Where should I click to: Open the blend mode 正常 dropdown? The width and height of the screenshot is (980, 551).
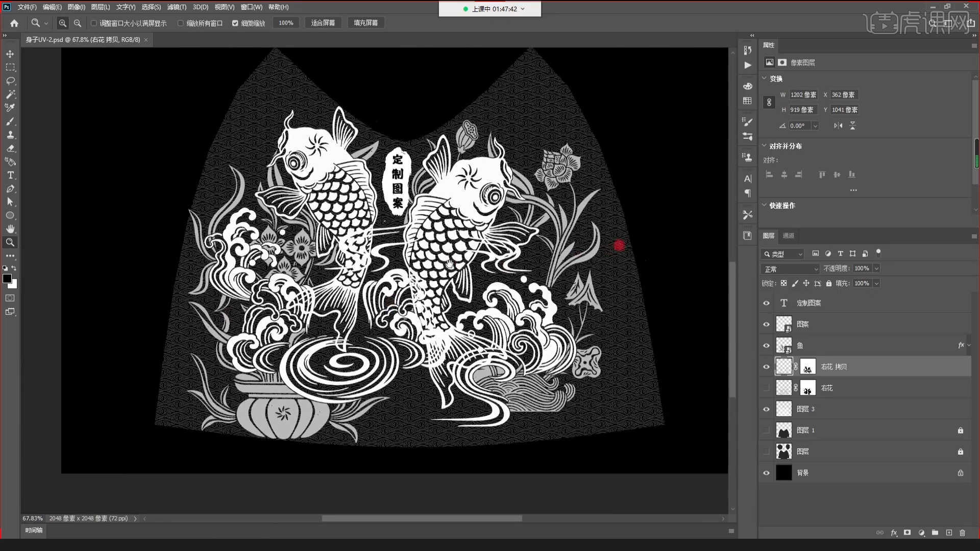click(x=790, y=269)
